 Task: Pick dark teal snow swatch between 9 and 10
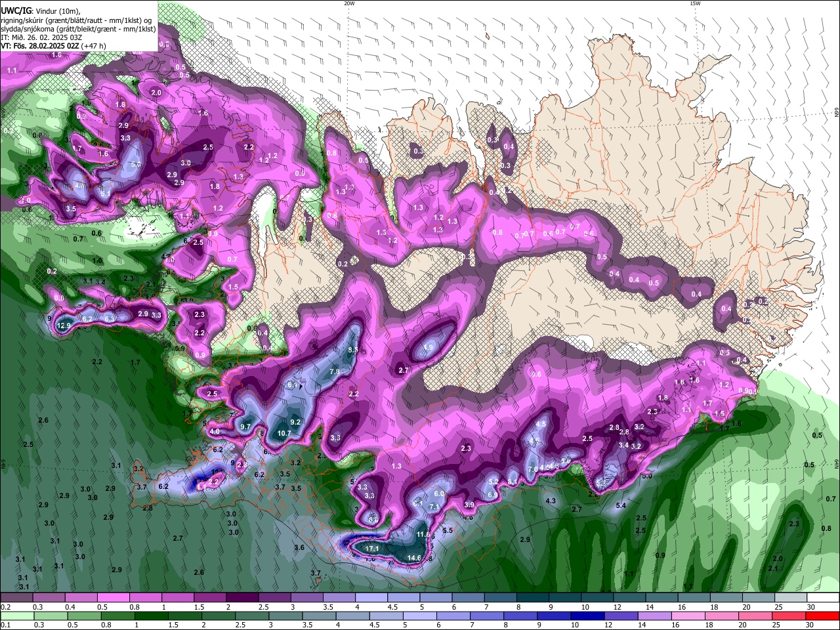click(565, 597)
